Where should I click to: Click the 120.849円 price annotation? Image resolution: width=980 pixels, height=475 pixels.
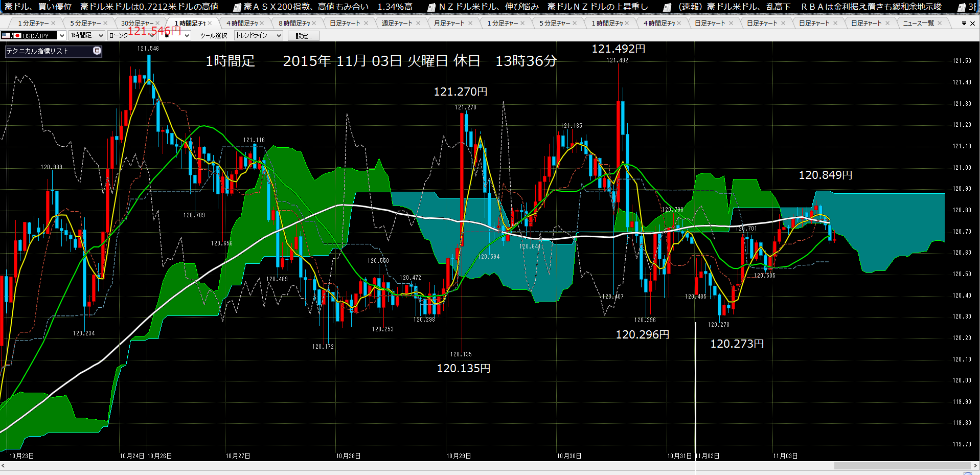825,175
